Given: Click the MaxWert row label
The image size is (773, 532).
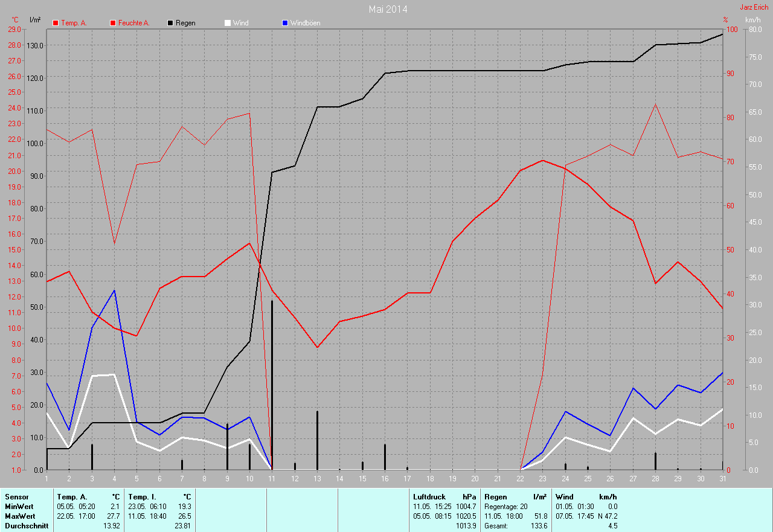Looking at the screenshot, I should 19,516.
